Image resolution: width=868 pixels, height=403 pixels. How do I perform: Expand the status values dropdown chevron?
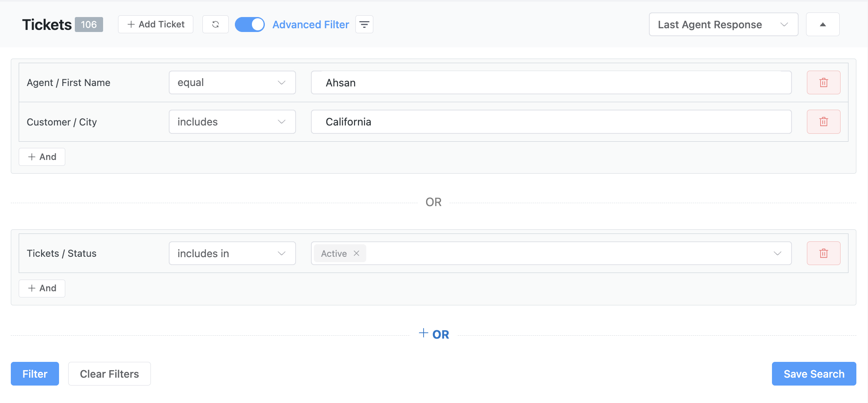777,253
